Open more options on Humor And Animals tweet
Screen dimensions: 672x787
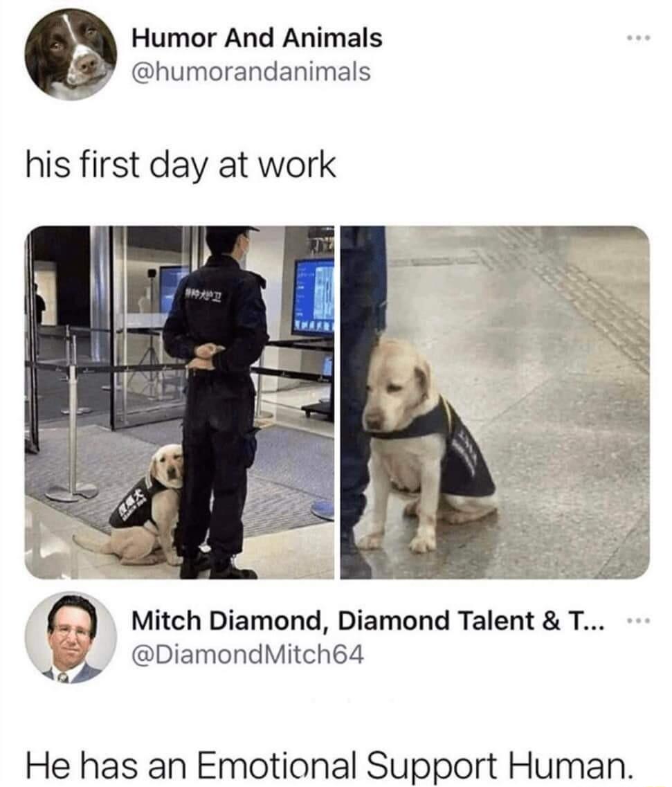638,37
